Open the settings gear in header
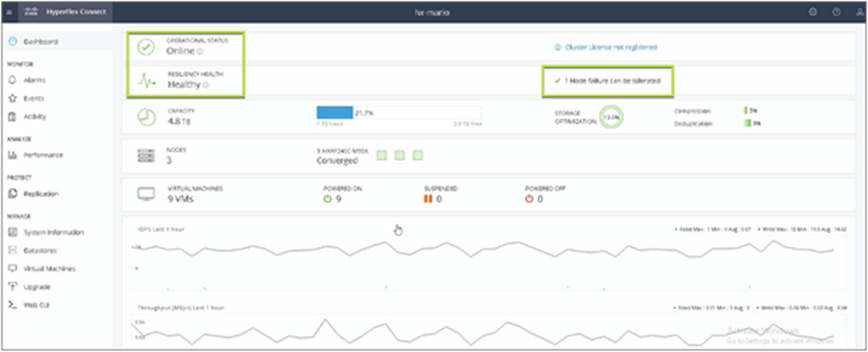 click(x=813, y=11)
